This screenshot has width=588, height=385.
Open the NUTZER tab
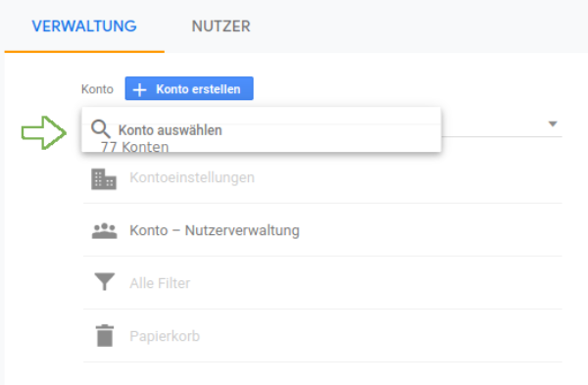click(x=220, y=26)
